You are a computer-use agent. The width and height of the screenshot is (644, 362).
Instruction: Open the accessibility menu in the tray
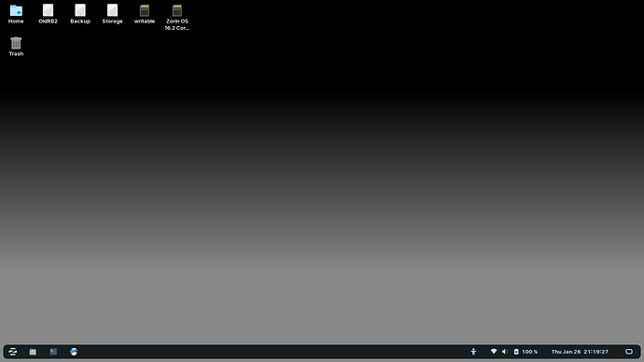point(473,352)
